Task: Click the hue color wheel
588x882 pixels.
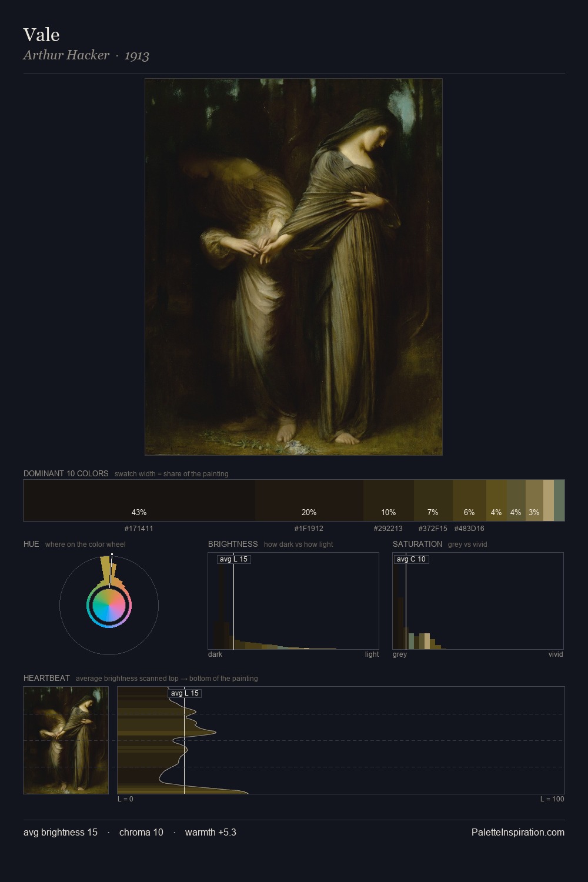Action: [x=109, y=605]
